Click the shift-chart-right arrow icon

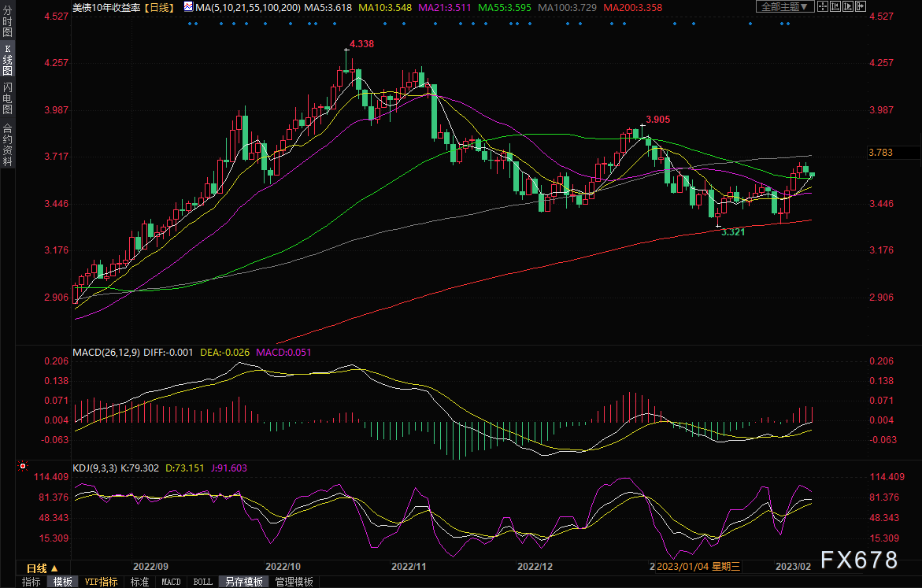[x=861, y=6]
